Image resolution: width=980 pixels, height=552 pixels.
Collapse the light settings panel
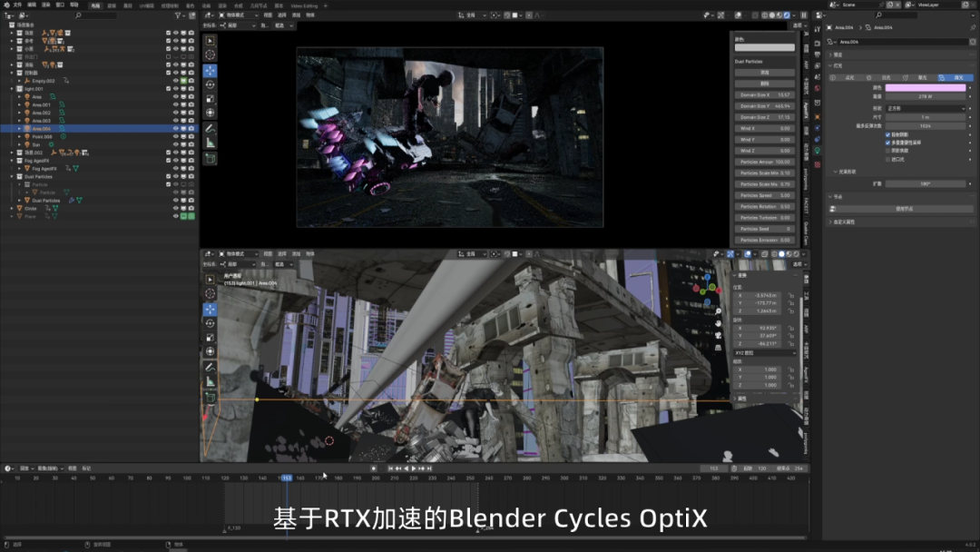[830, 65]
